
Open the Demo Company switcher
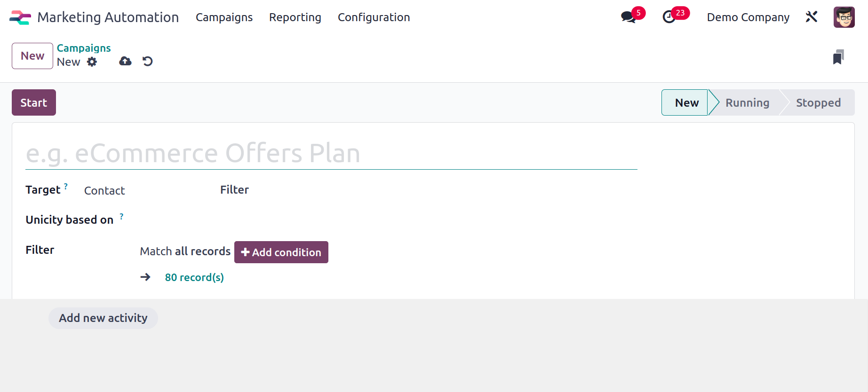748,17
